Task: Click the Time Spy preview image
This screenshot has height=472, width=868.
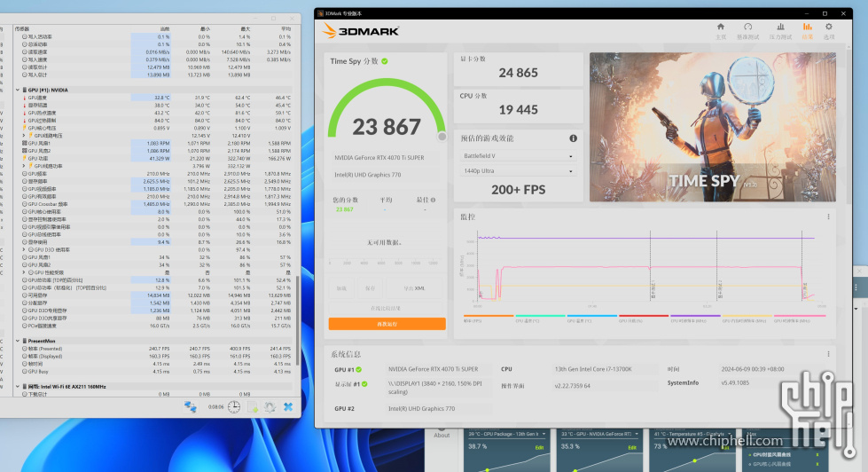Action: [713, 127]
